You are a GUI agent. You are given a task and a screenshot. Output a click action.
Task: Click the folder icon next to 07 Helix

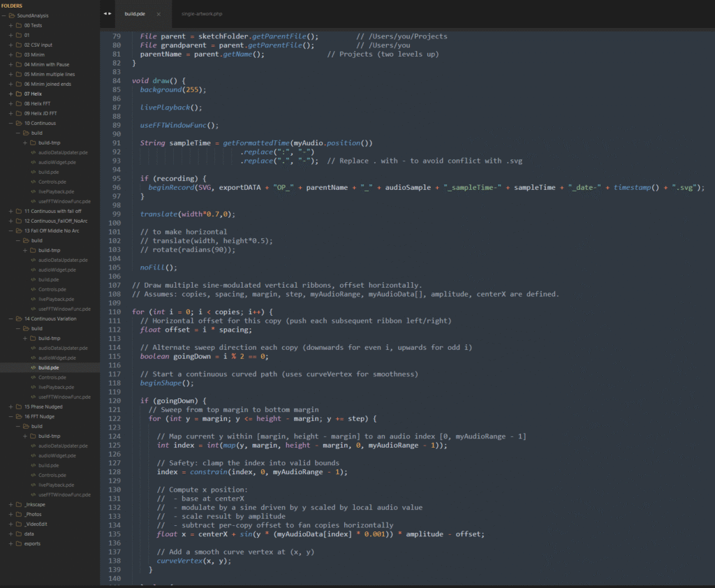click(x=19, y=94)
